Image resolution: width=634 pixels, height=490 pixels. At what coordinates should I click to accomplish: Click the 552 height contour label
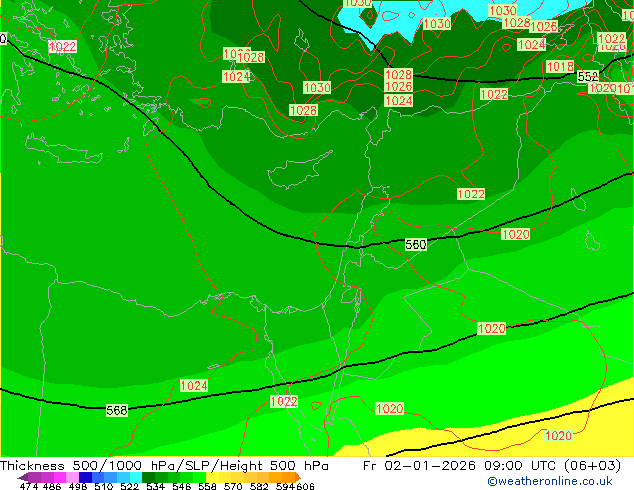(x=588, y=76)
